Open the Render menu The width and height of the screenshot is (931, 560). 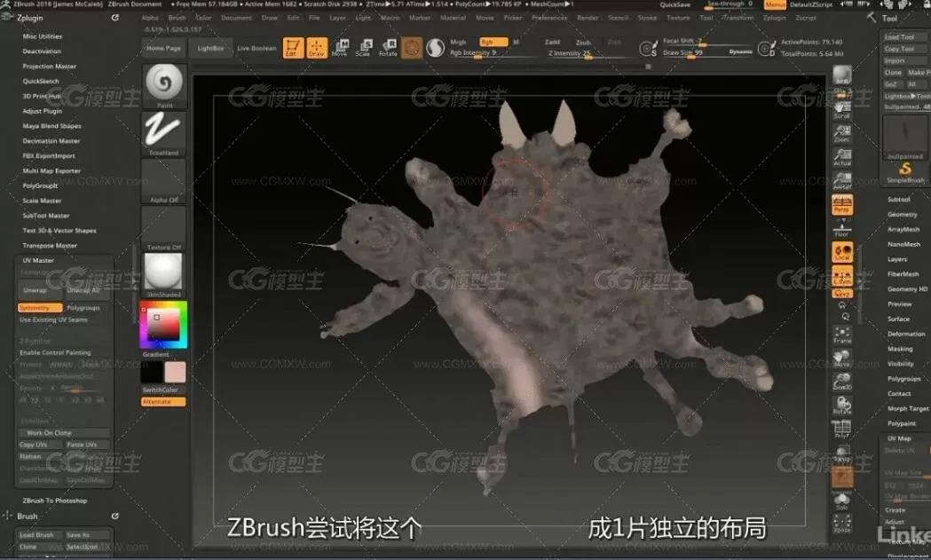click(x=588, y=18)
